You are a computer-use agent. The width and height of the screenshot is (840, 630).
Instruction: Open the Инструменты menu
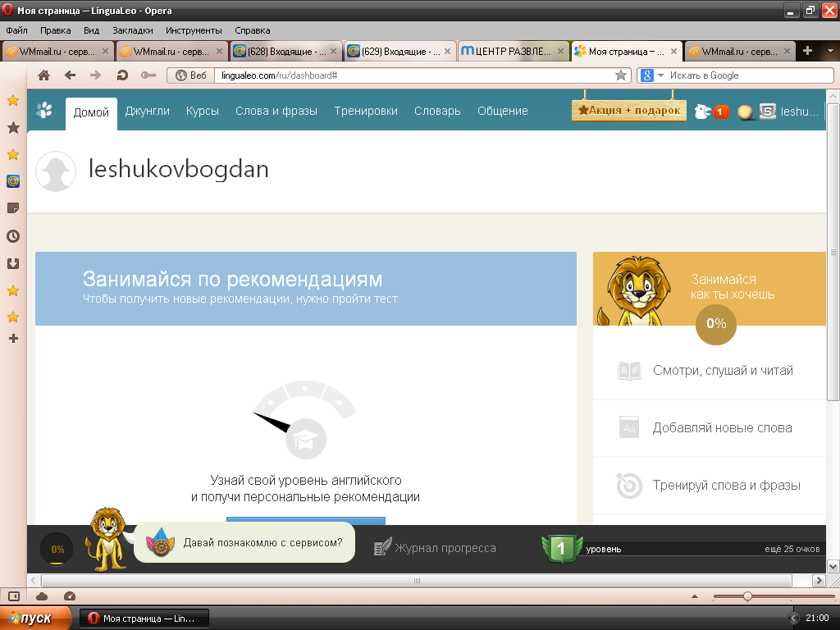(x=194, y=30)
